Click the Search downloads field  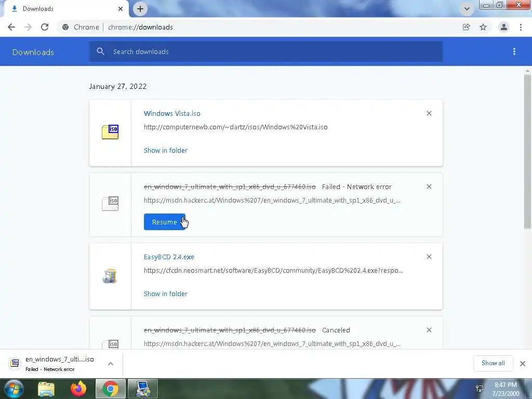pyautogui.click(x=265, y=51)
